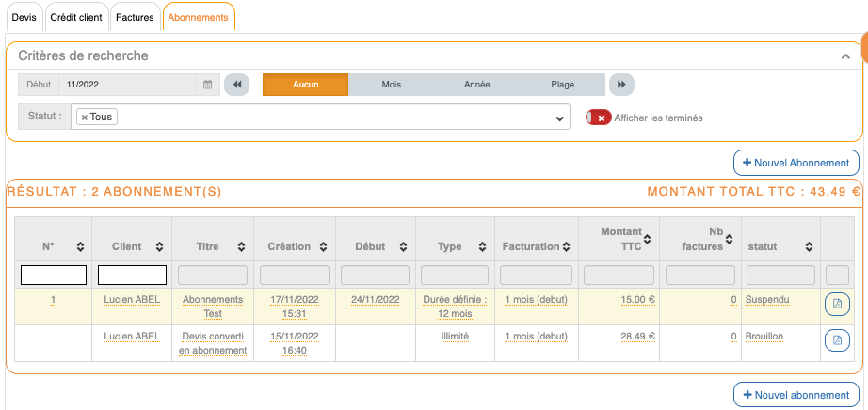The height and width of the screenshot is (410, 868).
Task: Go to previous period with rewind arrows
Action: coord(236,85)
